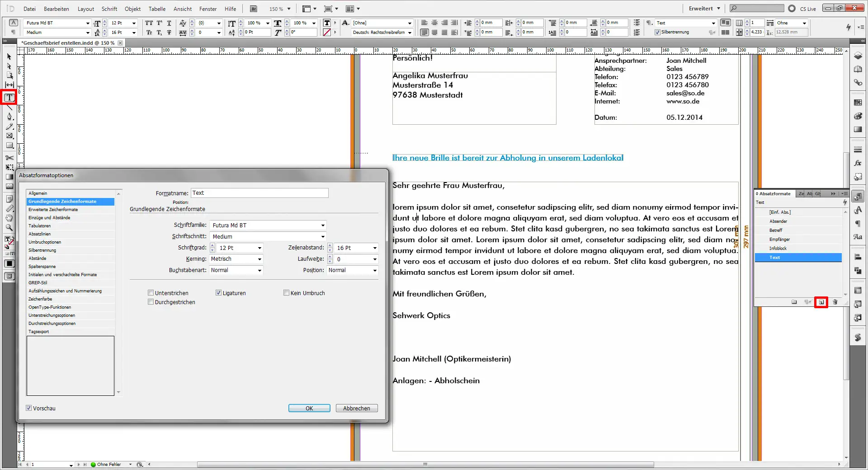Open the Buchstabenart dropdown
Viewport: 868px width, 470px height.
259,270
